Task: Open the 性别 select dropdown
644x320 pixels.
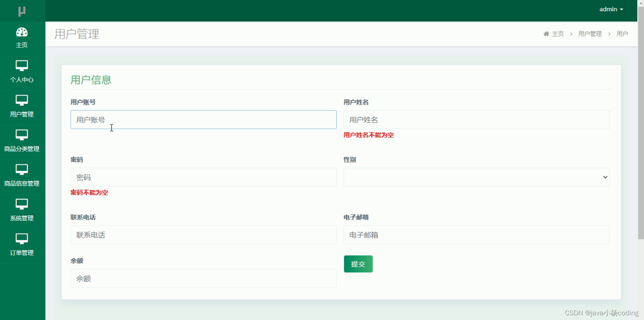Action: coord(477,177)
